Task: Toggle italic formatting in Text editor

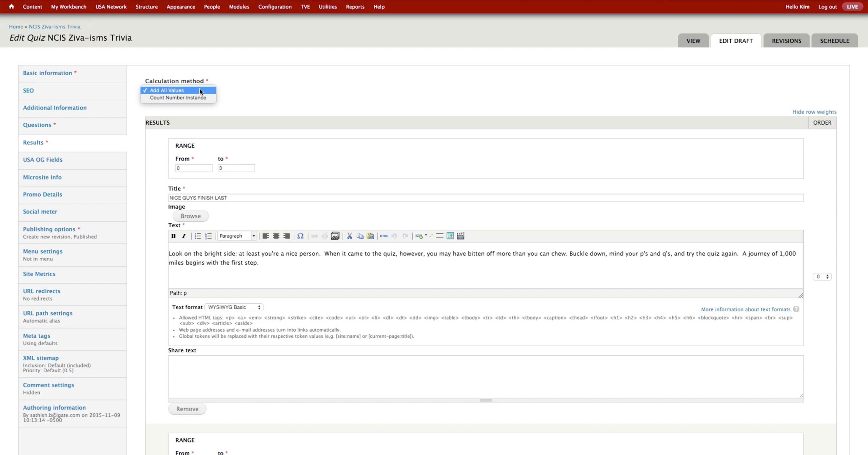Action: pos(184,236)
